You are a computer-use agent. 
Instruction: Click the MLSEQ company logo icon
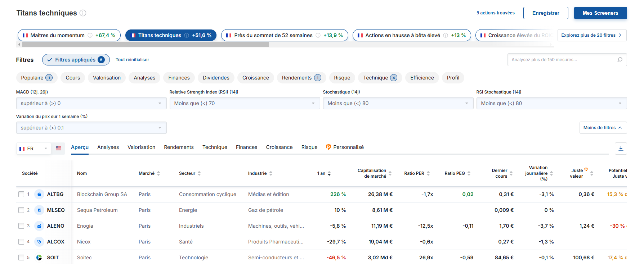point(39,210)
